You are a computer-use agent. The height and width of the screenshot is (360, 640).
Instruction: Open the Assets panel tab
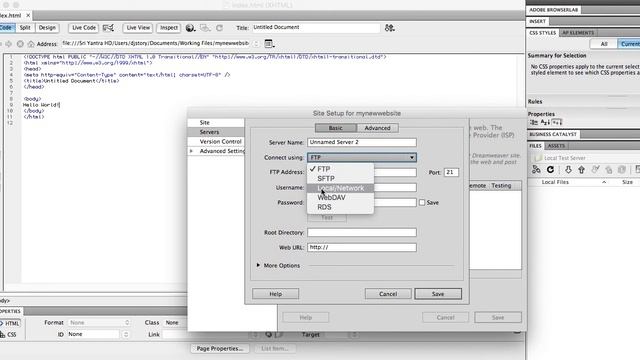click(x=556, y=146)
